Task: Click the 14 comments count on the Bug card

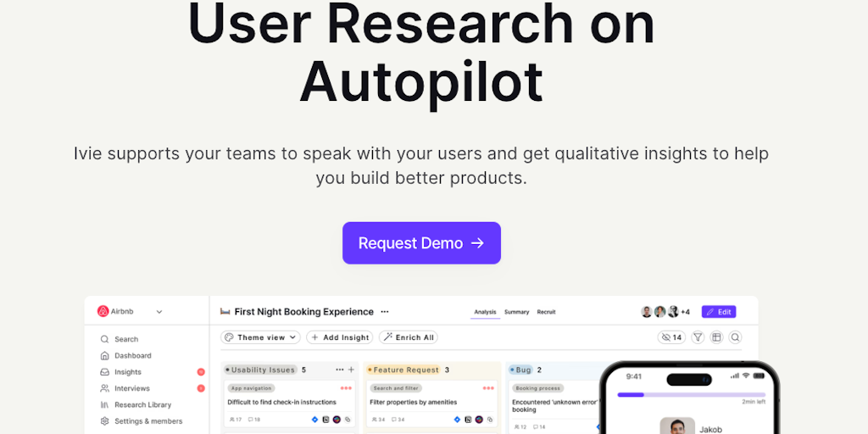Action: pos(538,427)
